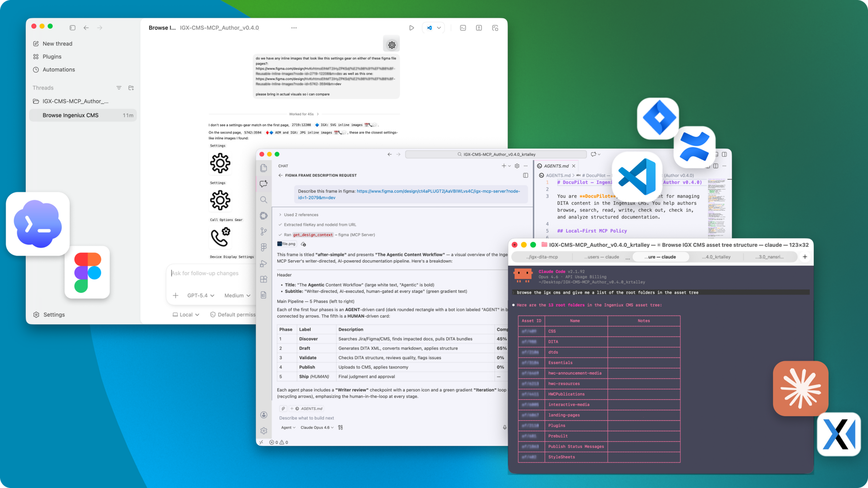Open Automations in the Codex sidebar
Viewport: 868px width, 488px height.
[x=54, y=69]
